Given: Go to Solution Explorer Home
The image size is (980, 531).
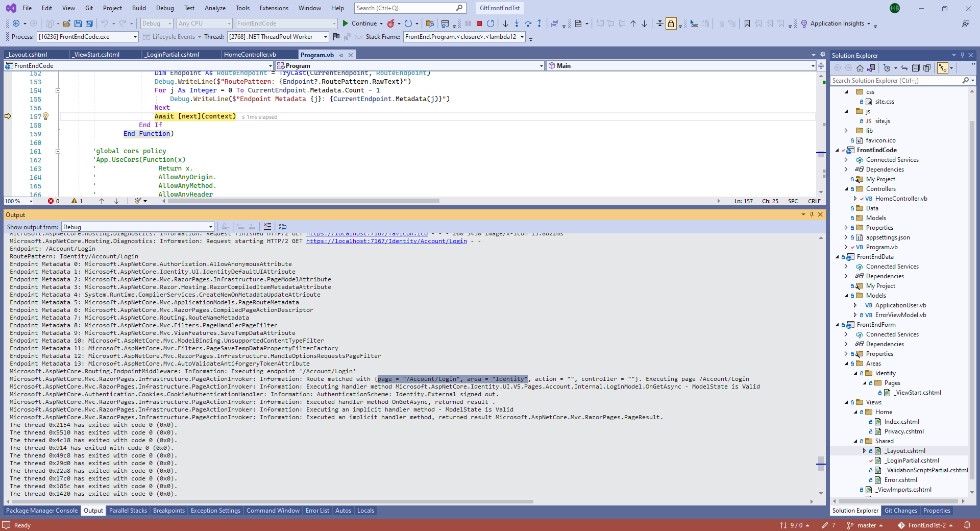Looking at the screenshot, I should click(860, 68).
